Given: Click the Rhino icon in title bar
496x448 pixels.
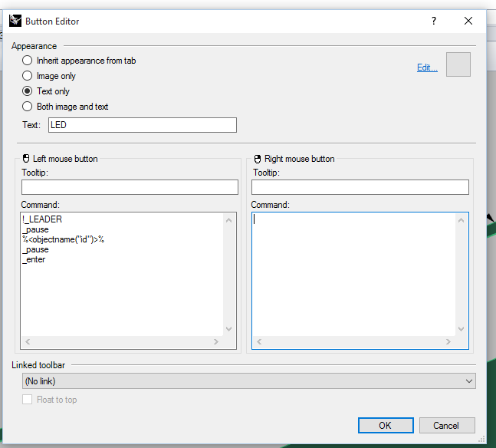Looking at the screenshot, I should tap(15, 21).
